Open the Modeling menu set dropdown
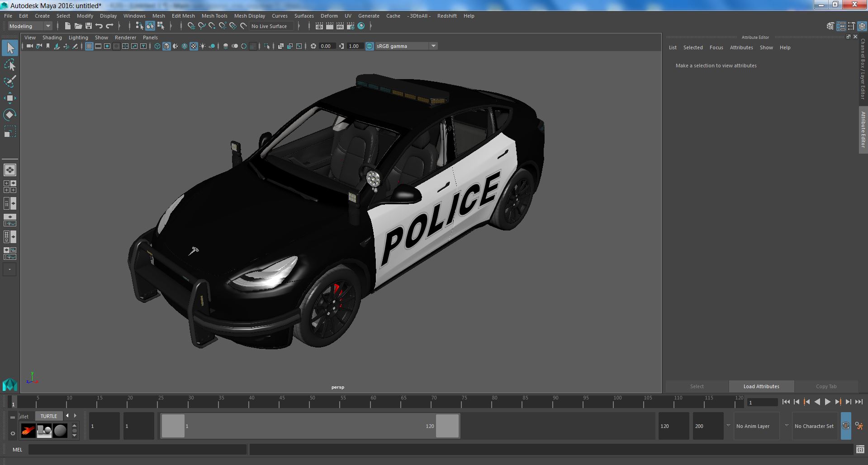 tap(30, 26)
